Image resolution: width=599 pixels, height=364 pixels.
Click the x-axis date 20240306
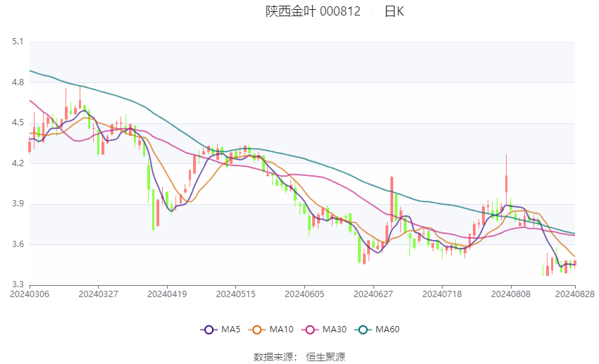click(x=30, y=294)
